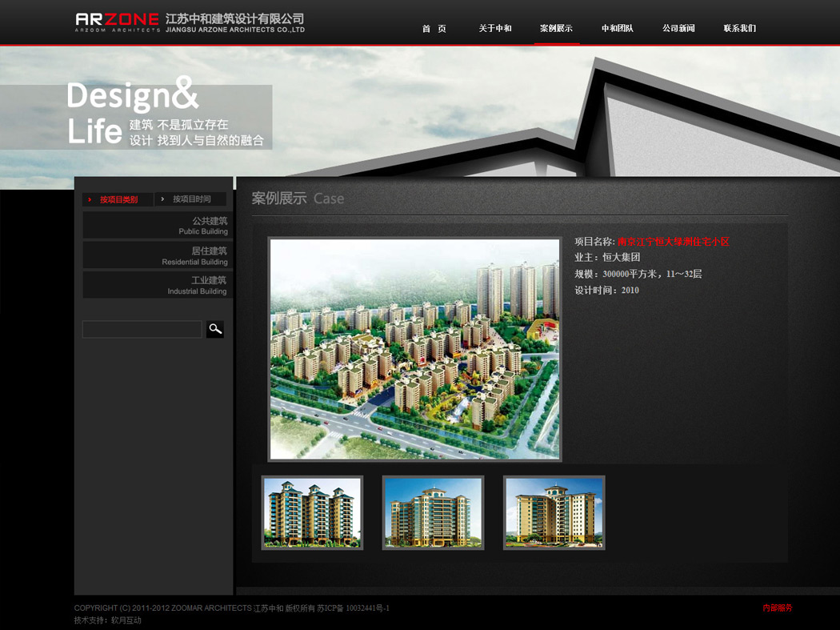Select 居住建筑 Residential Building category
Image resolution: width=840 pixels, height=630 pixels.
click(158, 256)
